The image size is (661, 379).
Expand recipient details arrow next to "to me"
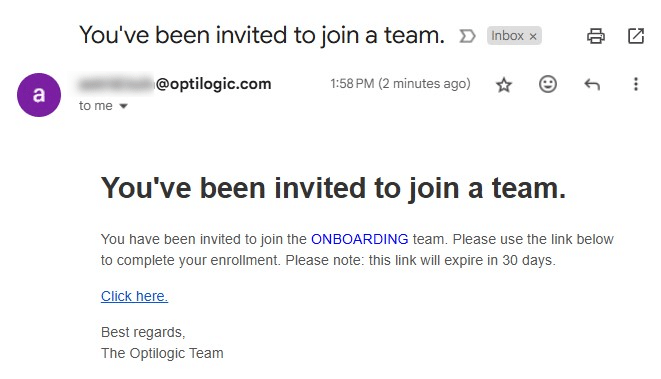click(x=123, y=106)
